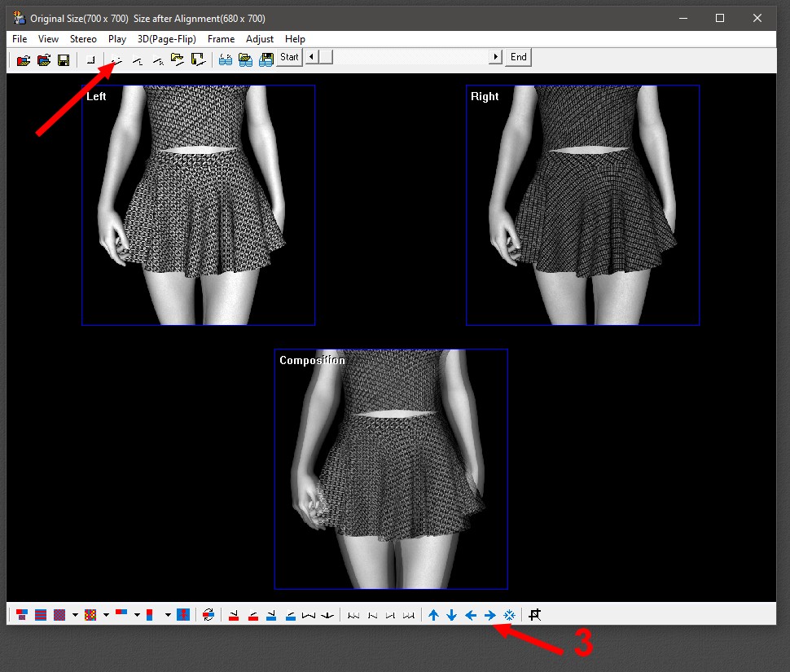Viewport: 790px width, 672px height.
Task: Click the Start button
Action: pyautogui.click(x=289, y=57)
